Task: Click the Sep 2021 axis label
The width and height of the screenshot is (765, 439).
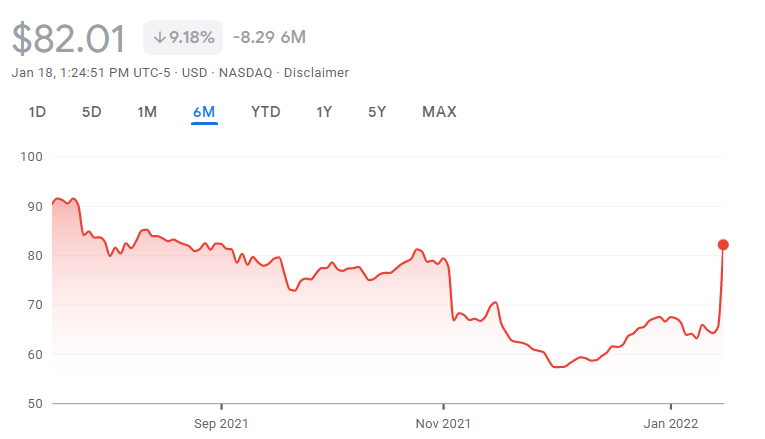Action: pos(220,423)
